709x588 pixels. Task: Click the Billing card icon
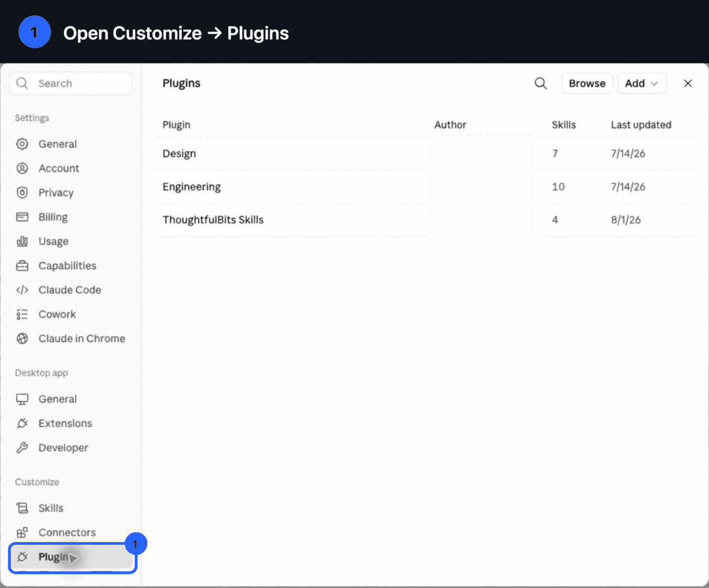[x=22, y=217]
